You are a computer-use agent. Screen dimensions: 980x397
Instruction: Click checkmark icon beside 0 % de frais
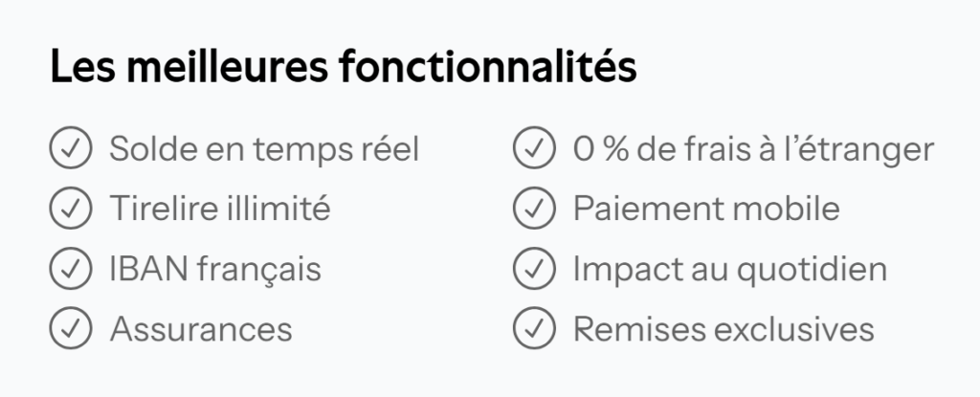[x=534, y=149]
